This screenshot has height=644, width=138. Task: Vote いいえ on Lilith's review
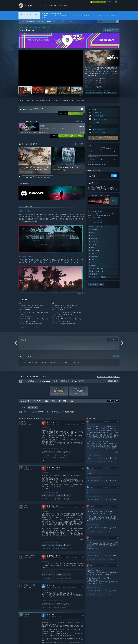52,545
